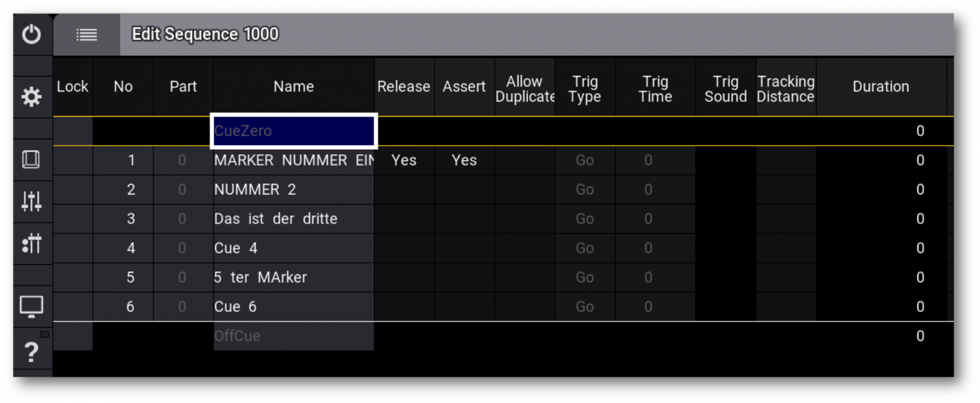This screenshot has height=403, width=980.
Task: Open help with the question mark icon
Action: (x=31, y=352)
